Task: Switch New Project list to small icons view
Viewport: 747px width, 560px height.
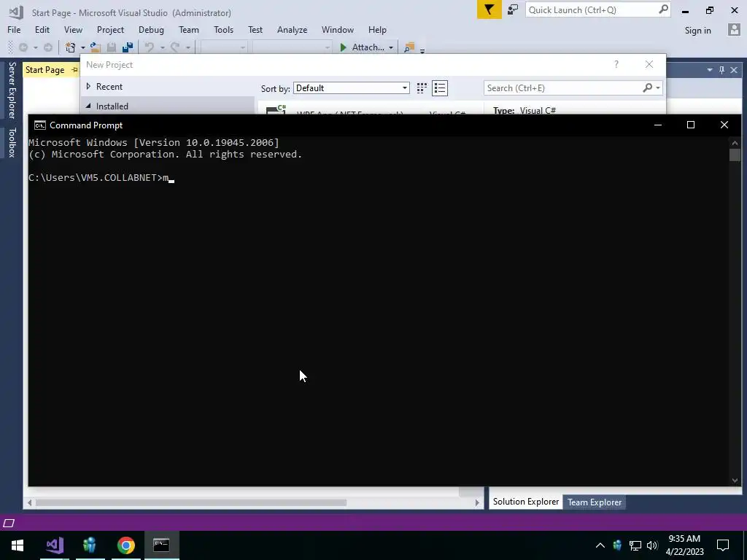Action: [422, 88]
